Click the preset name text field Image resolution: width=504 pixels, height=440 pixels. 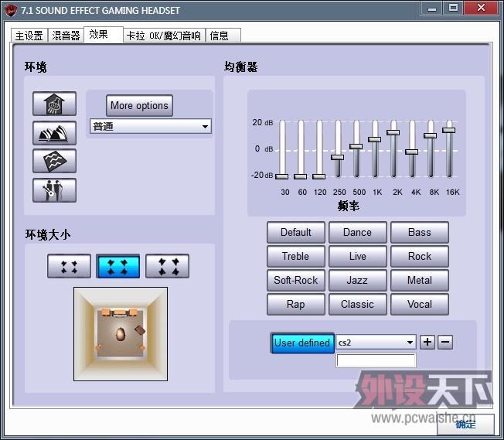(376, 360)
